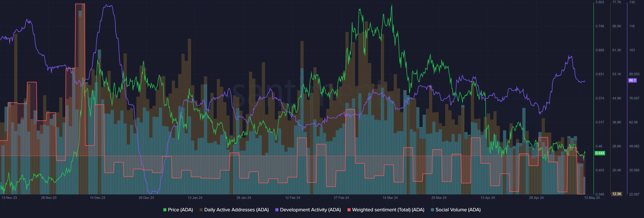The image size is (644, 218).
Task: Click the 36.8K addresses axis value
Action: 617,122
